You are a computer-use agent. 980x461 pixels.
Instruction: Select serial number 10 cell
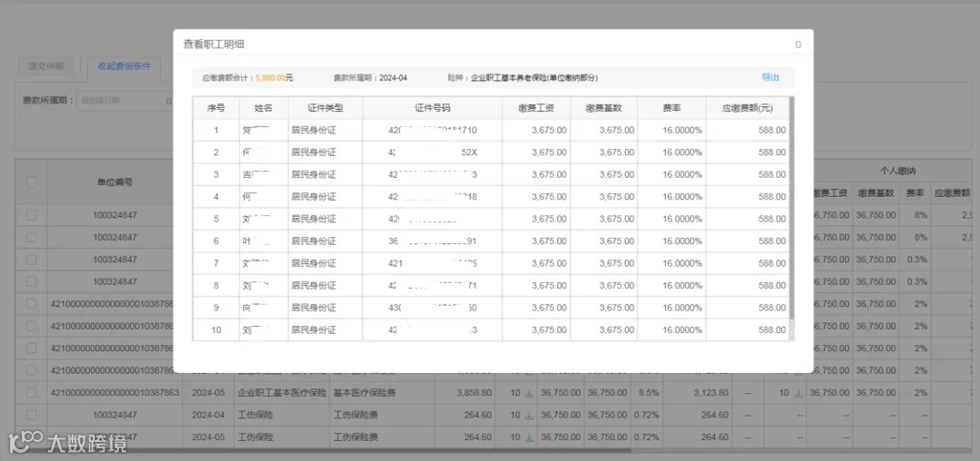click(x=216, y=329)
